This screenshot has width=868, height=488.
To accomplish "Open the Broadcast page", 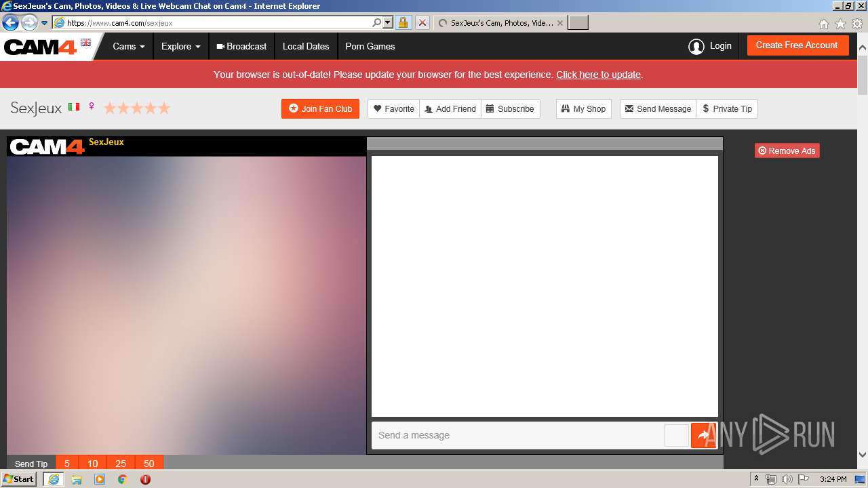I will [241, 47].
